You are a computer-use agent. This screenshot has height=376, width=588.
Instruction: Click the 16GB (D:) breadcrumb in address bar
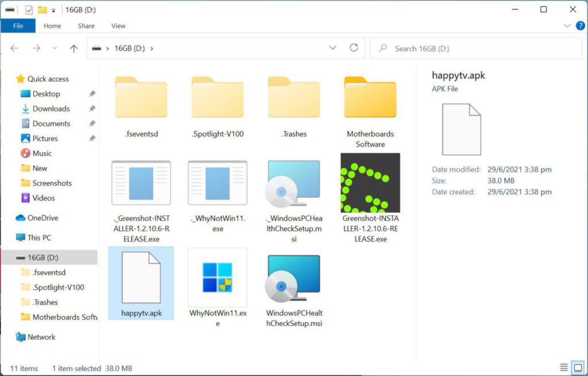(129, 48)
